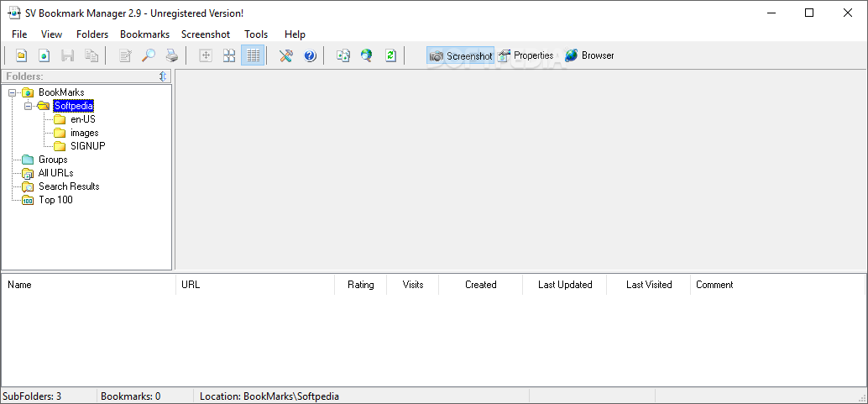The width and height of the screenshot is (868, 404).
Task: Switch to thumbnails view icon
Action: (229, 55)
